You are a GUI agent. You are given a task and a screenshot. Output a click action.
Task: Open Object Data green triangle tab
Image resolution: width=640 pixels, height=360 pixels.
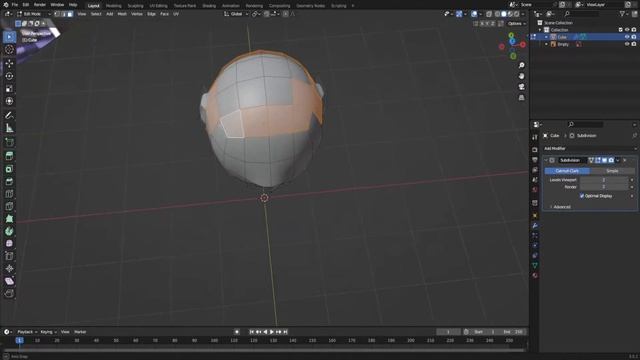click(535, 265)
